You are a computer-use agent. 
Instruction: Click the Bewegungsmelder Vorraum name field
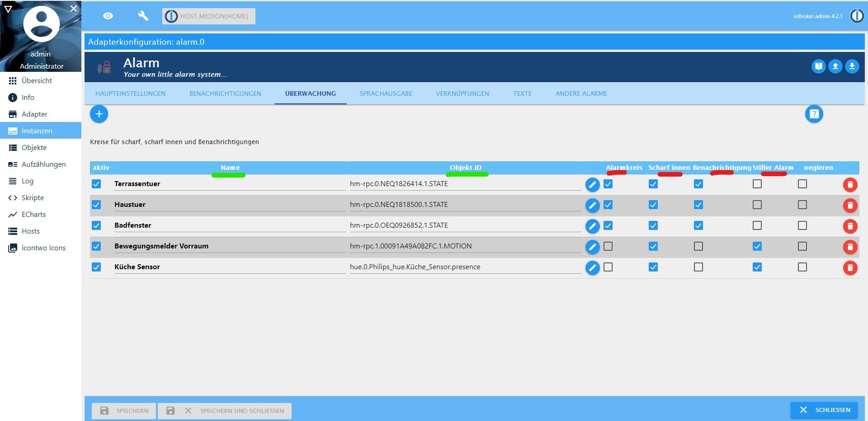click(x=230, y=246)
